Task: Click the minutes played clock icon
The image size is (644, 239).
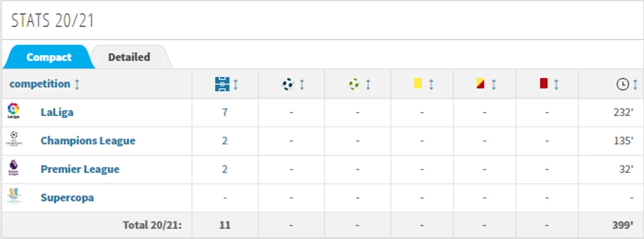Action: point(622,84)
